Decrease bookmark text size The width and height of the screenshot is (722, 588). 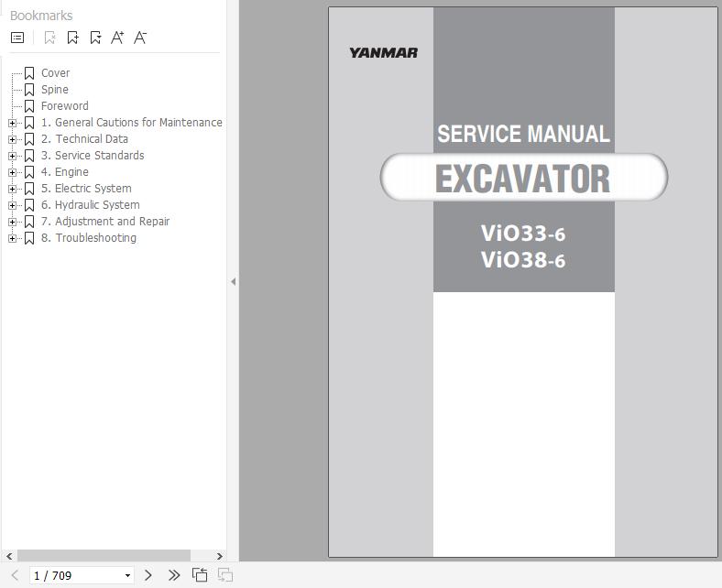point(140,38)
